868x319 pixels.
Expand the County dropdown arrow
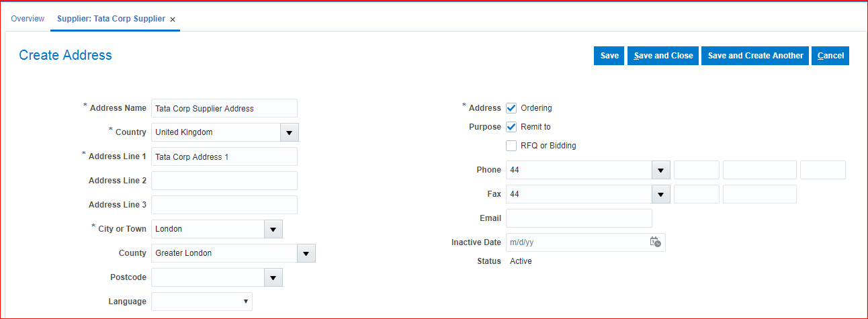306,253
